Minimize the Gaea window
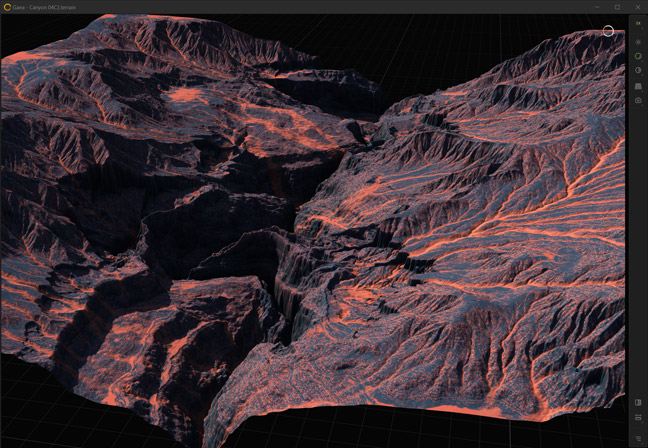 click(598, 7)
